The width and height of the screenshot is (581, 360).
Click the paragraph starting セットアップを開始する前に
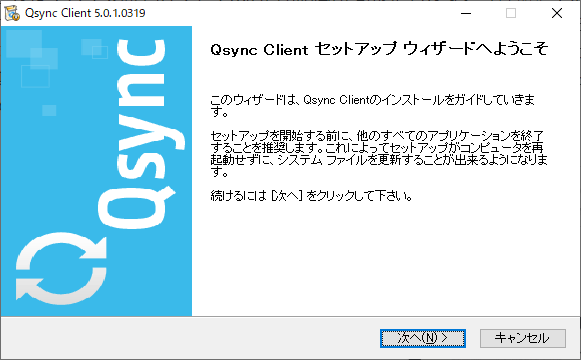pos(379,153)
